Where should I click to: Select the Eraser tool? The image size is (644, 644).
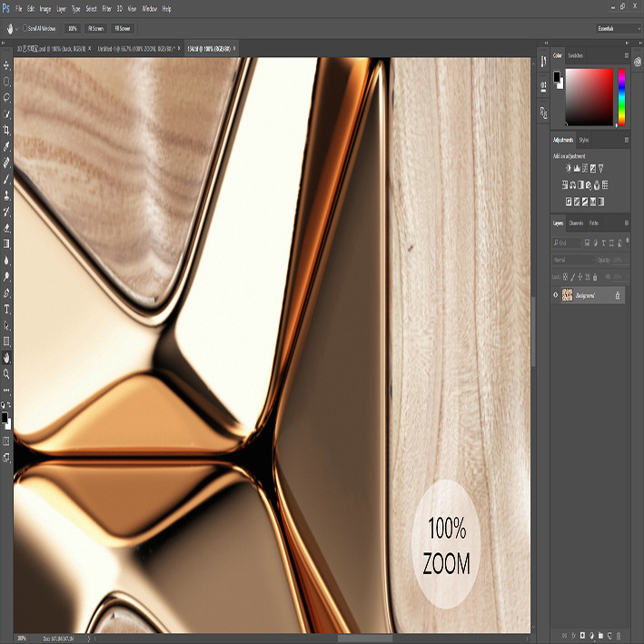pos(6,228)
